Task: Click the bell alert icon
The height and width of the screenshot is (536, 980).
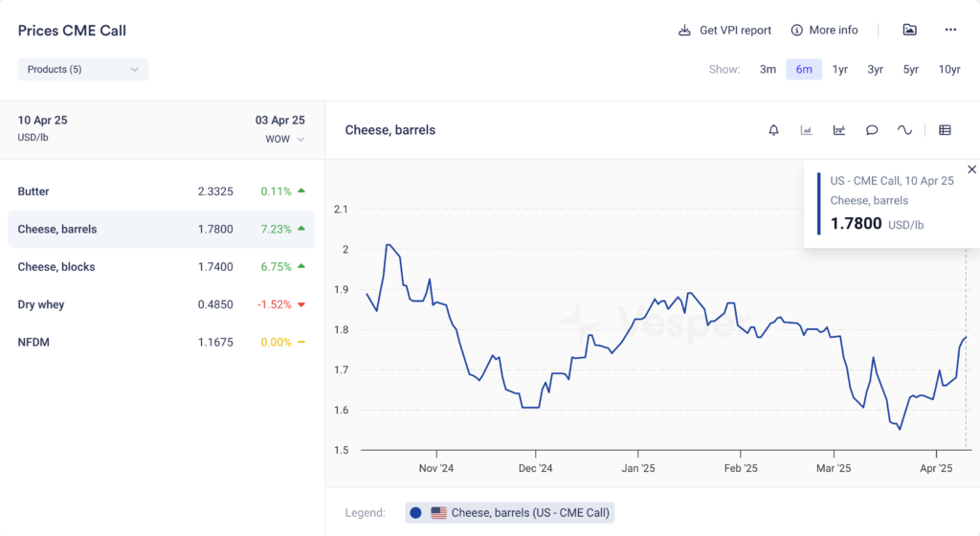Action: [x=773, y=130]
